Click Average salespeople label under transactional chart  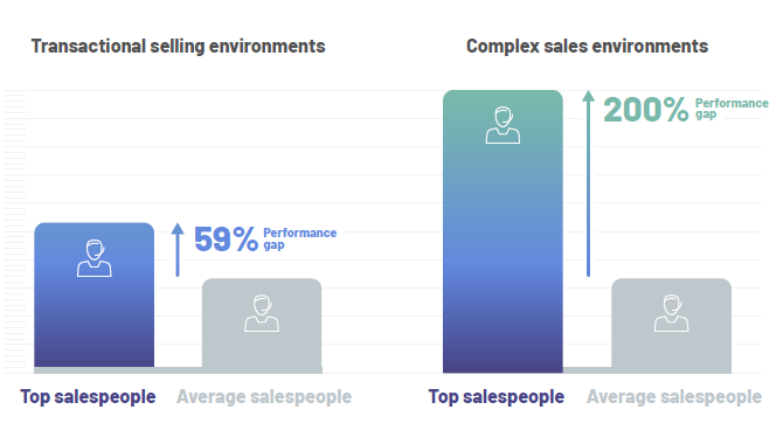coord(264,397)
